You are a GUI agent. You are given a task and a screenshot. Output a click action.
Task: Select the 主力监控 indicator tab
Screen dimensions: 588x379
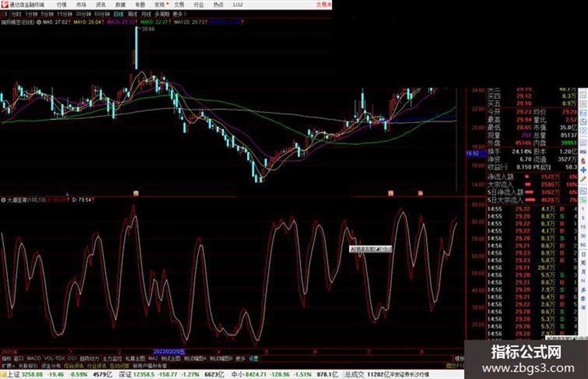112,358
